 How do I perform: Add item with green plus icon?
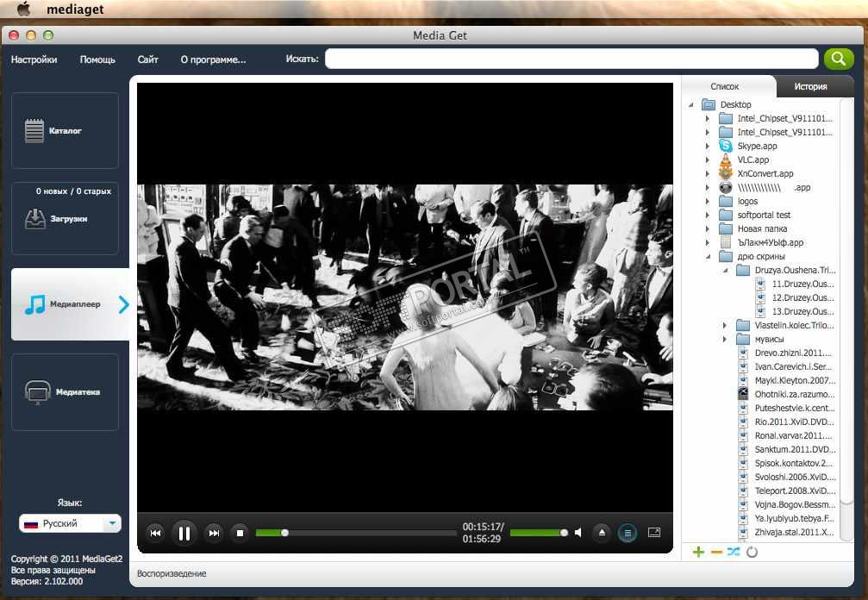pyautogui.click(x=698, y=552)
